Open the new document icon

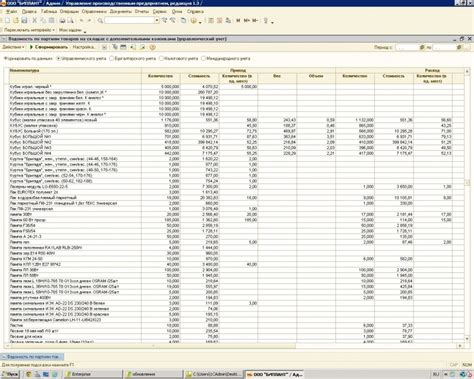pyautogui.click(x=7, y=21)
